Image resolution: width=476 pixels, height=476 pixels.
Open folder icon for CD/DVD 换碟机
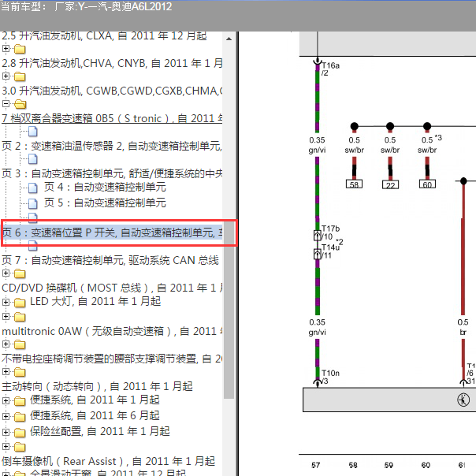point(20,273)
